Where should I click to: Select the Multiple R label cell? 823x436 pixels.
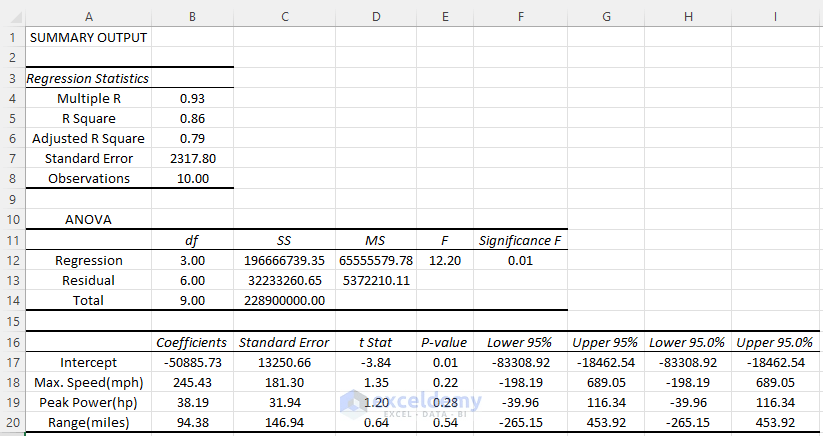(89, 99)
